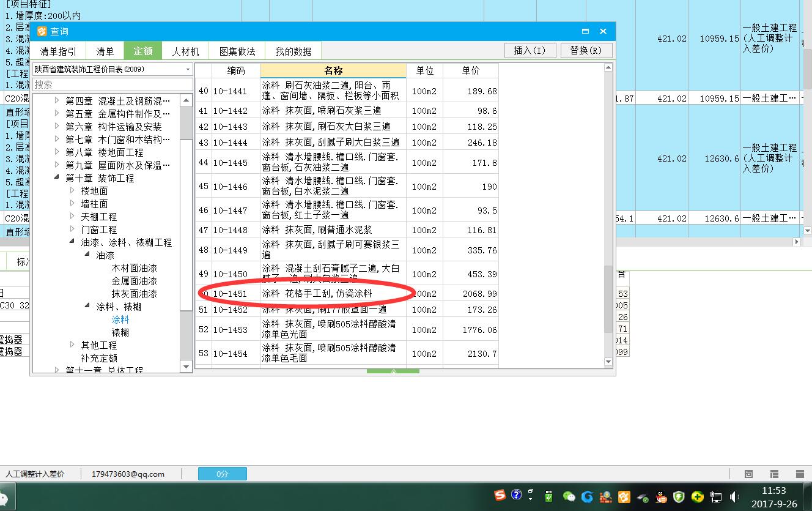Image resolution: width=812 pixels, height=511 pixels.
Task: Click the results list scroll-up arrow
Action: pyautogui.click(x=608, y=68)
